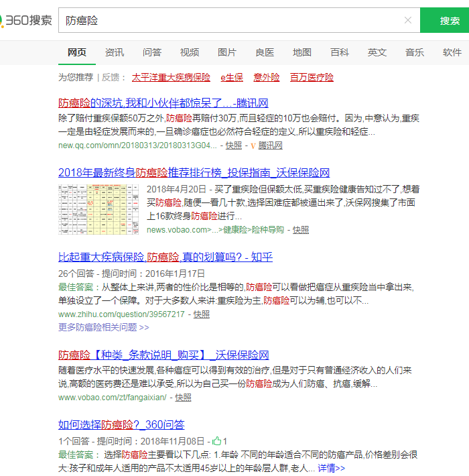Open the 知乎 result about 防癌险划算吗
469x476 pixels.
pos(165,257)
